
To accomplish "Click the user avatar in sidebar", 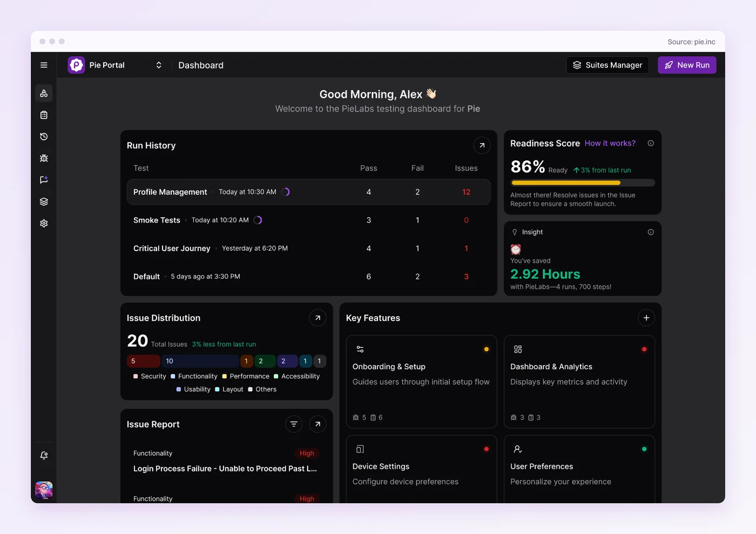I will pyautogui.click(x=44, y=490).
